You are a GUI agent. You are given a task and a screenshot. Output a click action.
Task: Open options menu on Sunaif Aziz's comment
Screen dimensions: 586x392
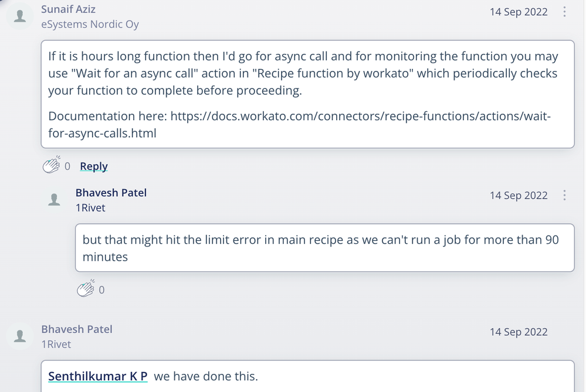(564, 12)
